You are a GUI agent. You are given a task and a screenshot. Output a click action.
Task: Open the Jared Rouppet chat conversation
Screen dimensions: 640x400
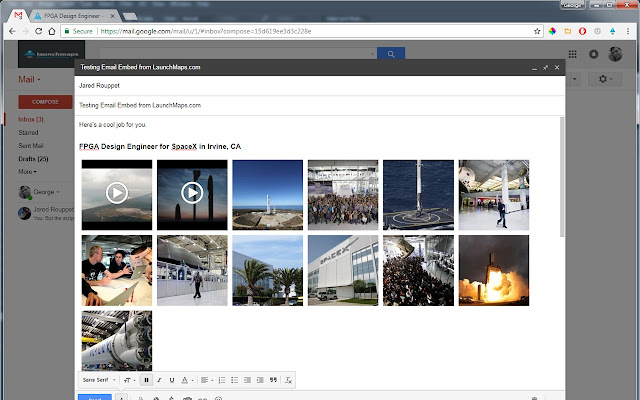point(46,213)
